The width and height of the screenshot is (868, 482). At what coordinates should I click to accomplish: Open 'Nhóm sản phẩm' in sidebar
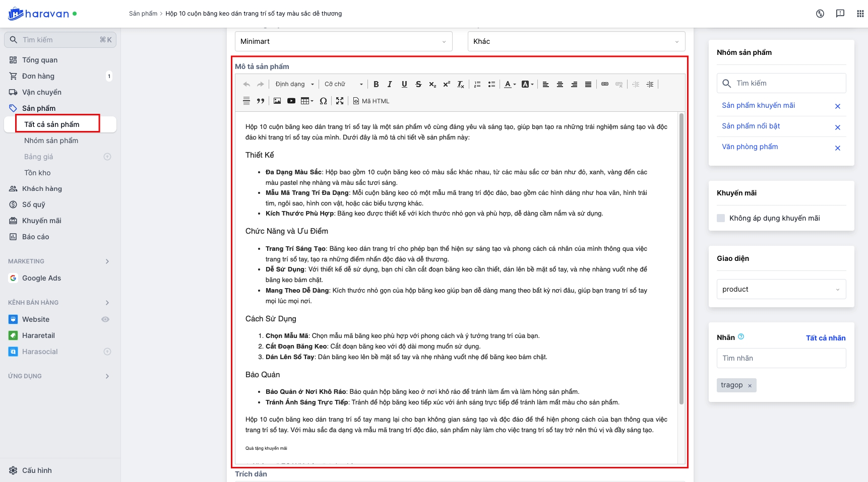pos(51,141)
